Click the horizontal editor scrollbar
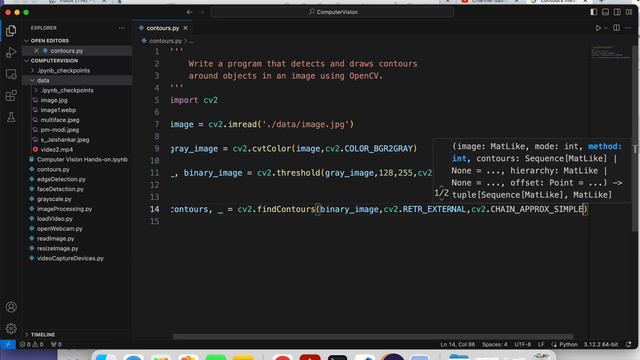Screen dimensions: 640x360 click(x=373, y=337)
